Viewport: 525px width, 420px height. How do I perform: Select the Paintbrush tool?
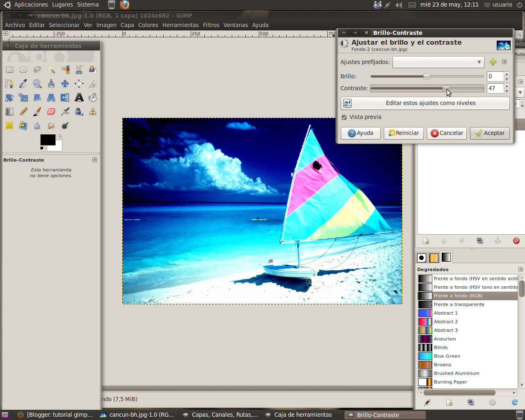pos(37,112)
